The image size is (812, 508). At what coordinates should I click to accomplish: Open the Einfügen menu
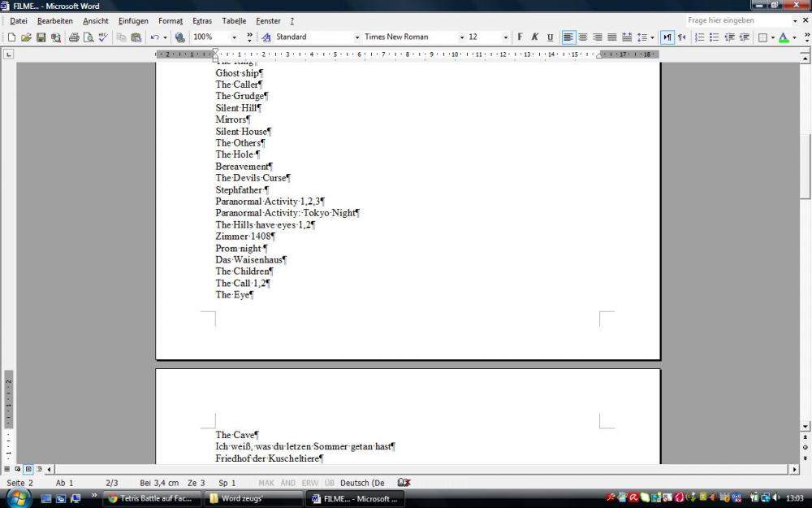click(x=133, y=21)
